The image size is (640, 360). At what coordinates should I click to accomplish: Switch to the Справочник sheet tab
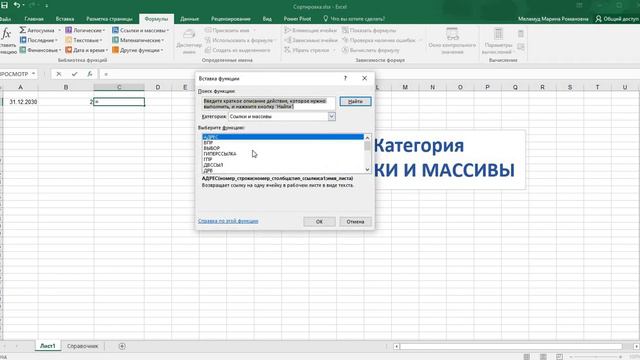pyautogui.click(x=82, y=346)
